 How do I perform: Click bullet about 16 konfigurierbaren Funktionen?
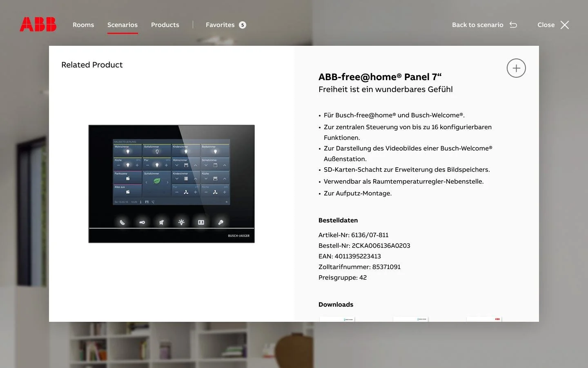pos(408,132)
